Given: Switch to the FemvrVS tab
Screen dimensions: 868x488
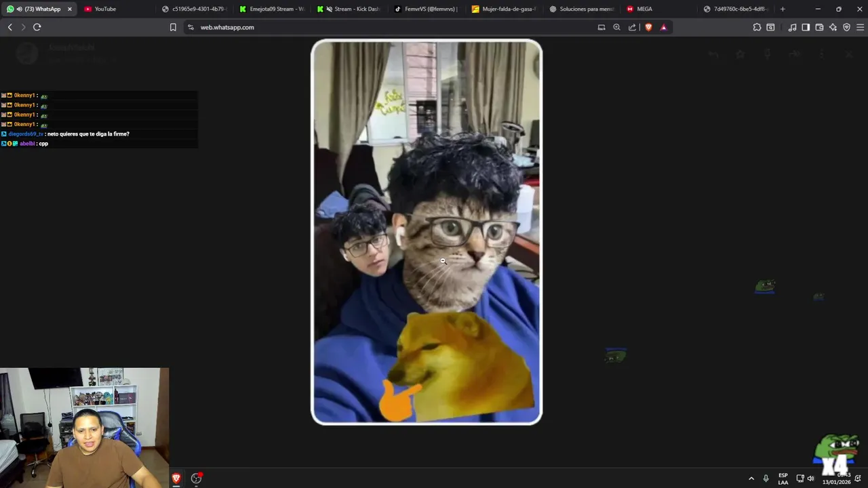Looking at the screenshot, I should click(x=426, y=9).
